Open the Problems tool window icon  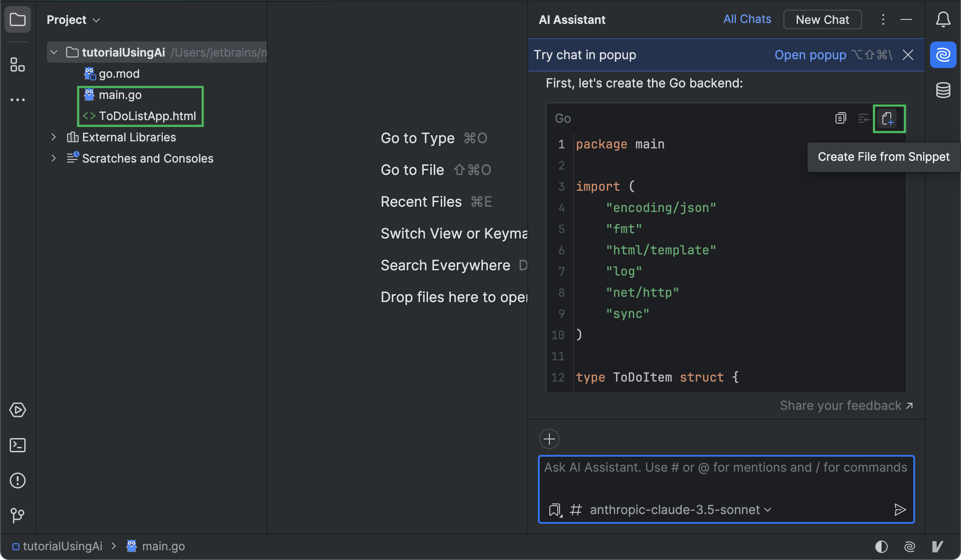point(18,481)
